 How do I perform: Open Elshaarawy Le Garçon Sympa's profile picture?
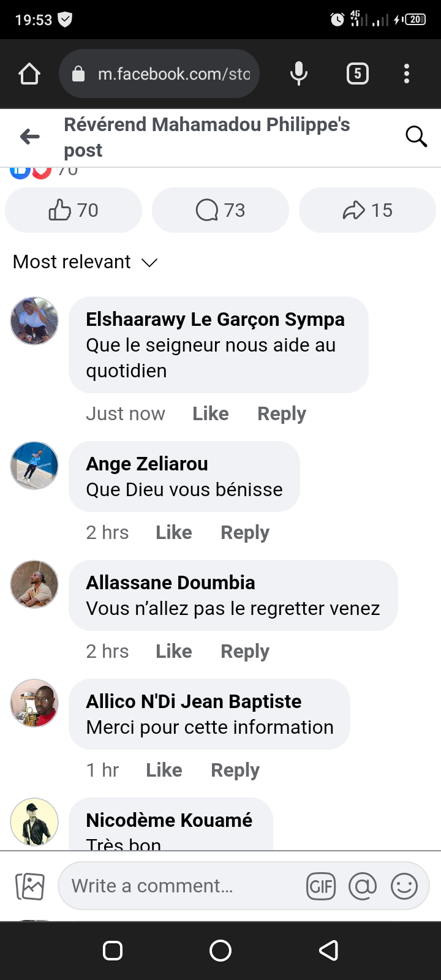pyautogui.click(x=34, y=321)
